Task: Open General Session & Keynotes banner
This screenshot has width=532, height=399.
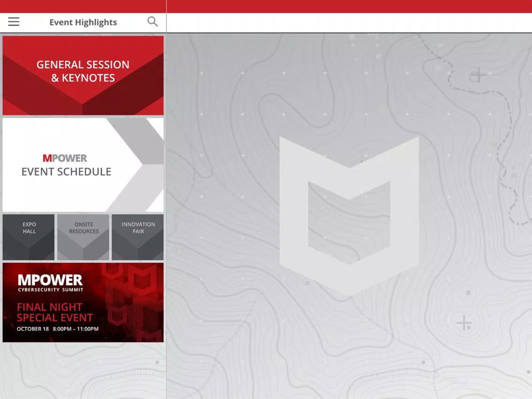Action: (83, 75)
